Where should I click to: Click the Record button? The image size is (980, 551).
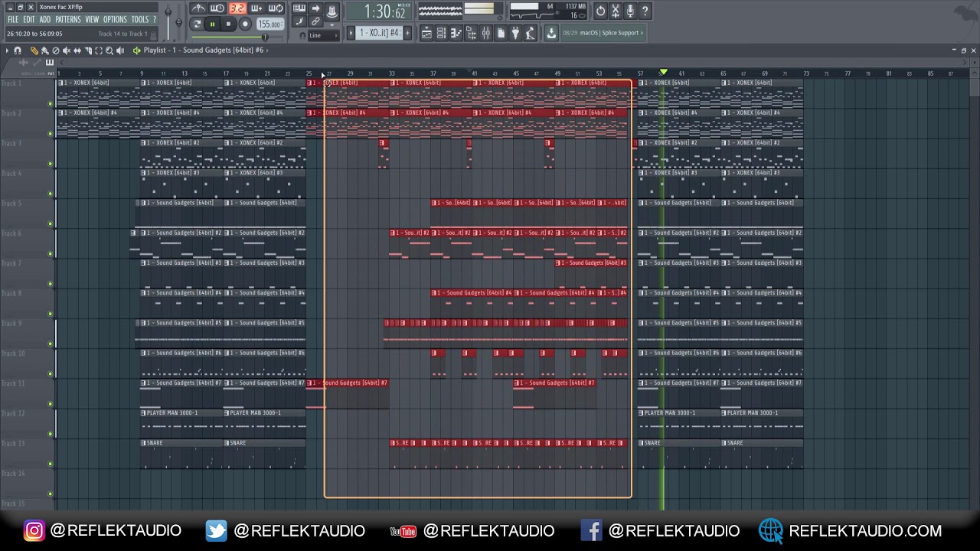[x=245, y=24]
